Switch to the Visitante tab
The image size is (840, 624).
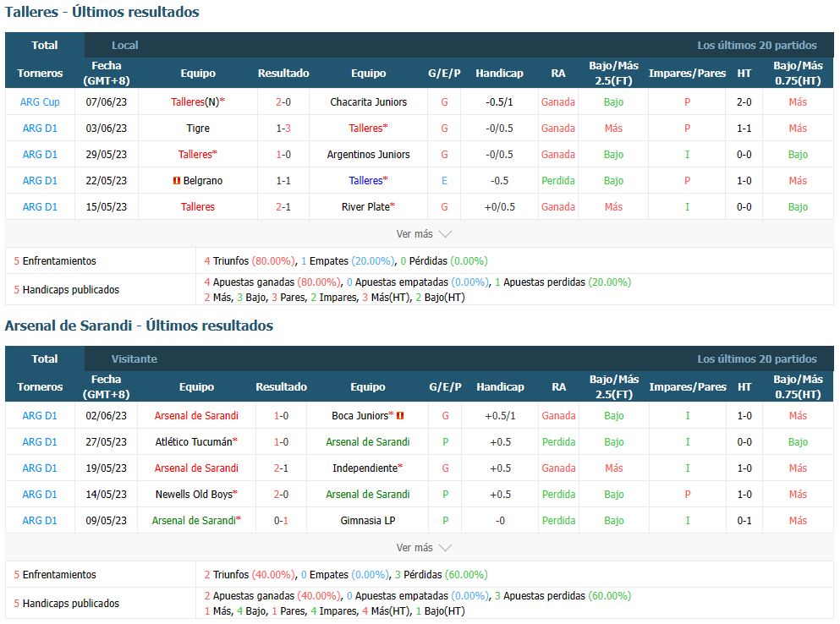click(x=134, y=359)
